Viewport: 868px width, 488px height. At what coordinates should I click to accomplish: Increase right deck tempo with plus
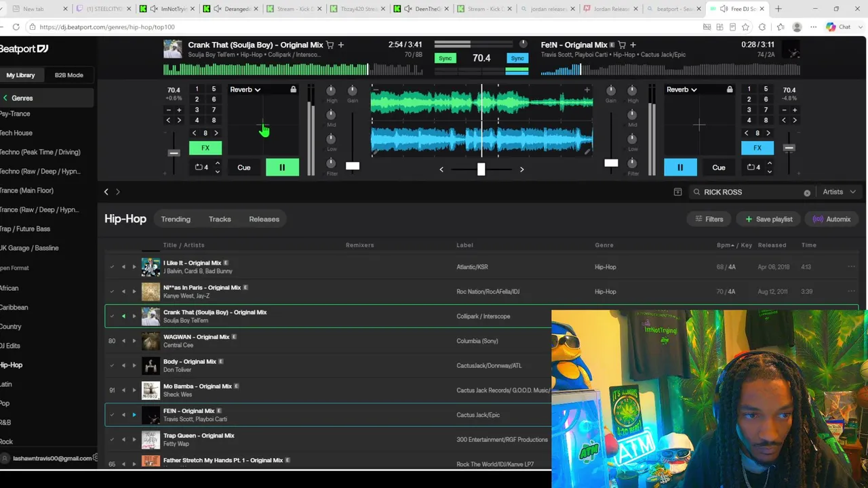tap(795, 110)
